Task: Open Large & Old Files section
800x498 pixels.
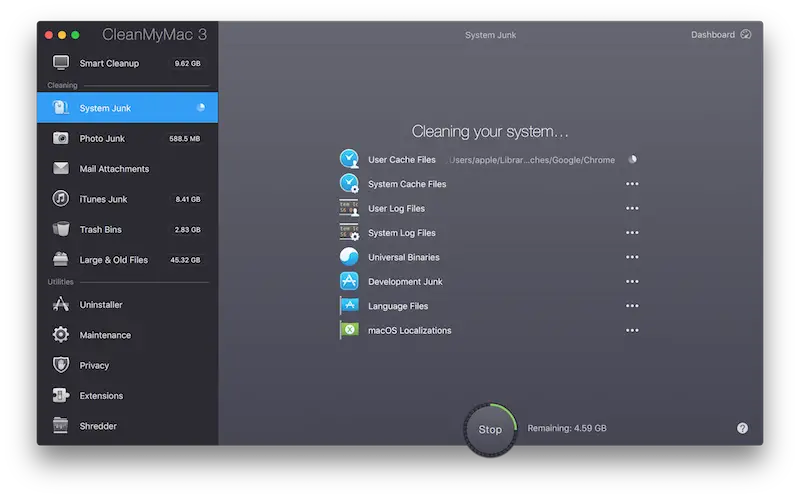Action: coord(128,259)
